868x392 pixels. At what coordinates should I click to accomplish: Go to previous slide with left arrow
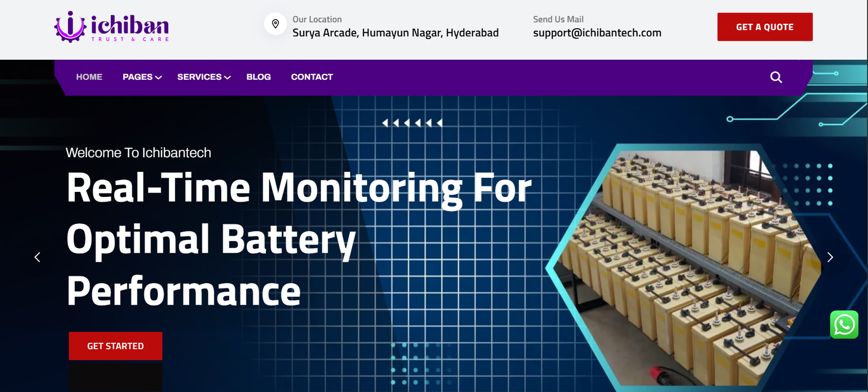tap(37, 257)
